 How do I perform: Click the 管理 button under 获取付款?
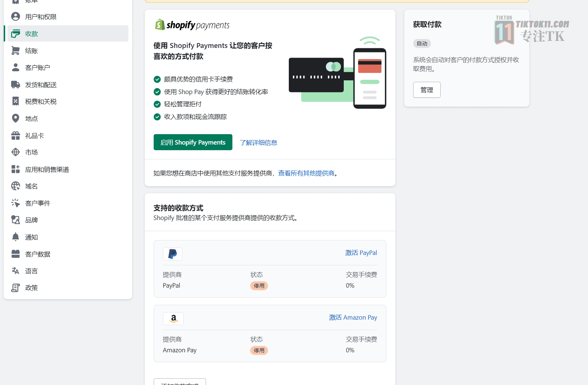(x=427, y=90)
